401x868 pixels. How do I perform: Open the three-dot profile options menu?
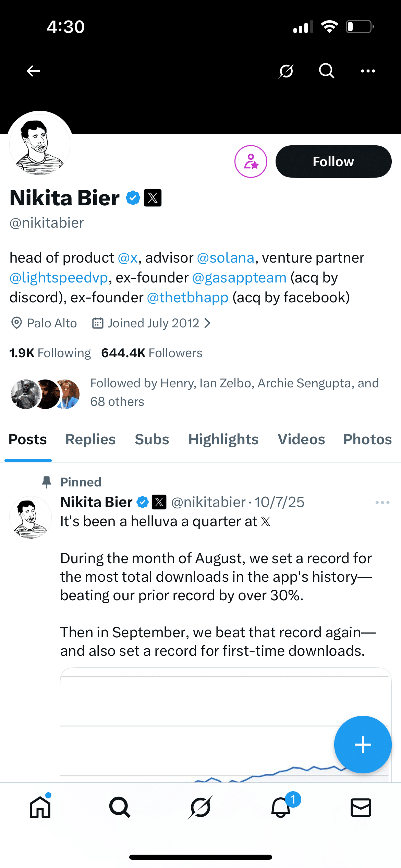click(368, 71)
